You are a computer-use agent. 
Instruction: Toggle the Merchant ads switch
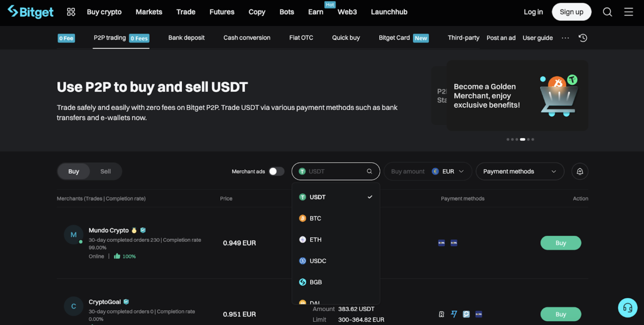point(276,171)
